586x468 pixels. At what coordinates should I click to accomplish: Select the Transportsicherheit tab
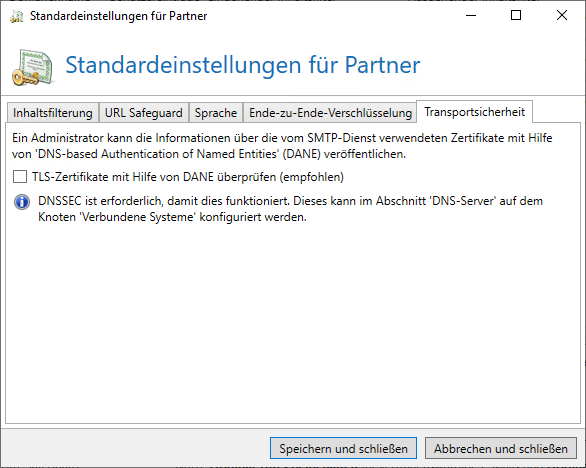(x=474, y=111)
